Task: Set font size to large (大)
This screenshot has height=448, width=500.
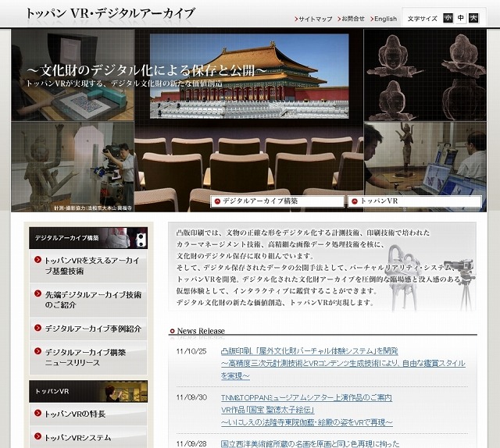Action: click(473, 18)
